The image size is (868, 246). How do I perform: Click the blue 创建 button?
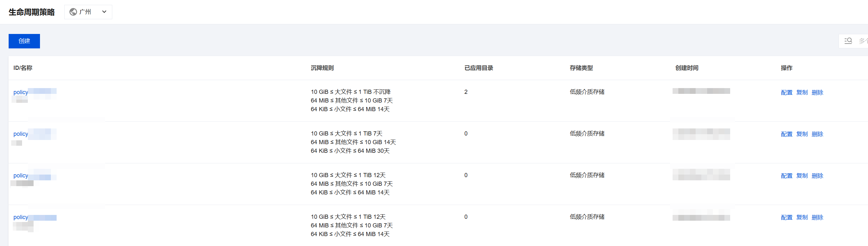24,41
